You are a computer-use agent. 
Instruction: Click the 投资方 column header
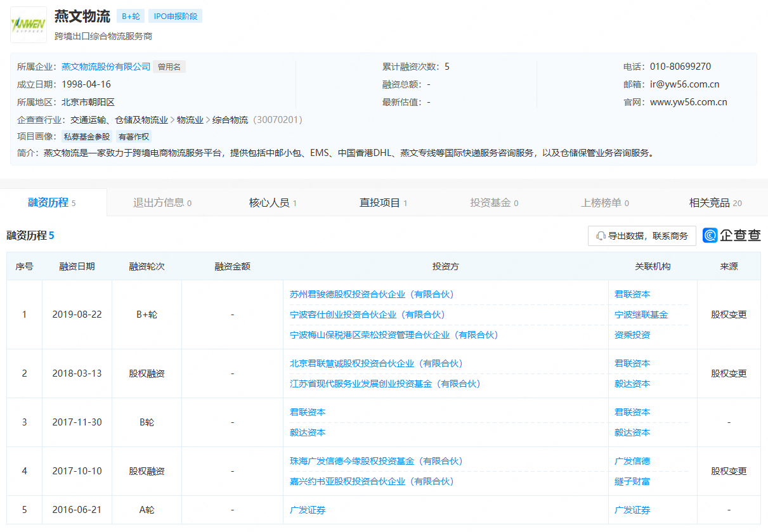445,266
